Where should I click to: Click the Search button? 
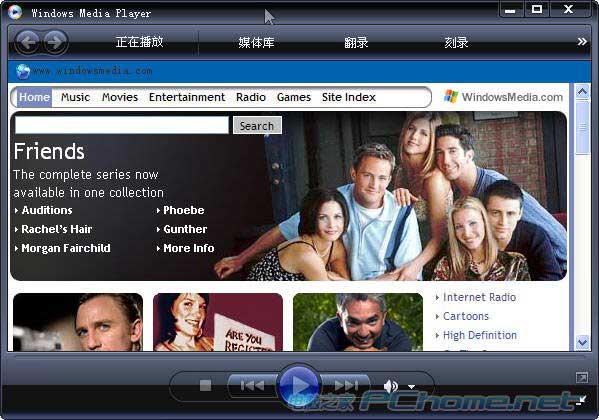(x=257, y=125)
